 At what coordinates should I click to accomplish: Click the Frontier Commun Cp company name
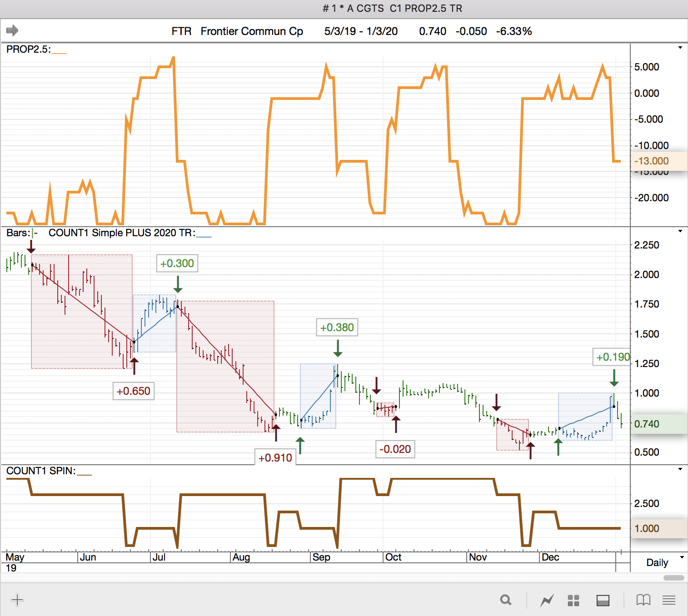(252, 31)
